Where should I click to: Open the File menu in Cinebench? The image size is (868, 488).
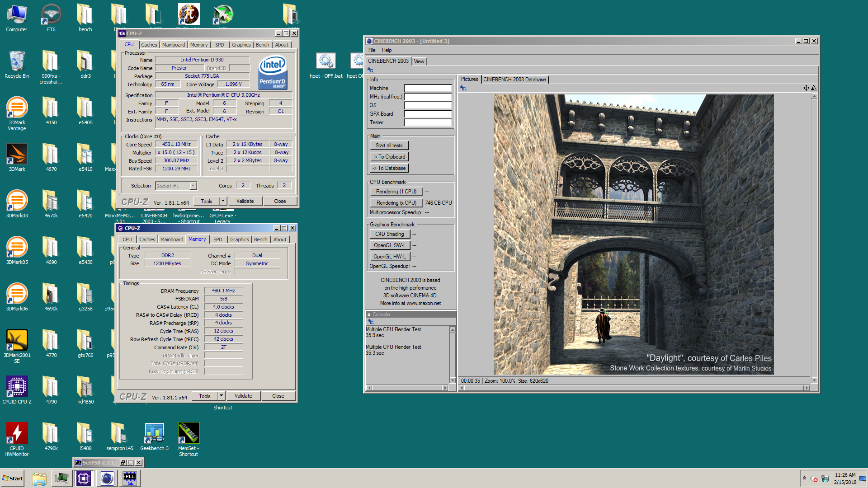[x=372, y=50]
